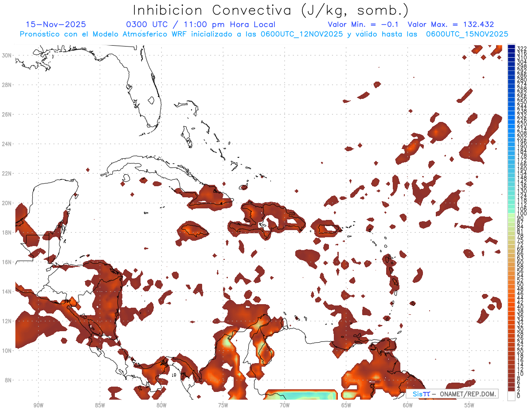Click the '16N' latitude label

coord(7,262)
